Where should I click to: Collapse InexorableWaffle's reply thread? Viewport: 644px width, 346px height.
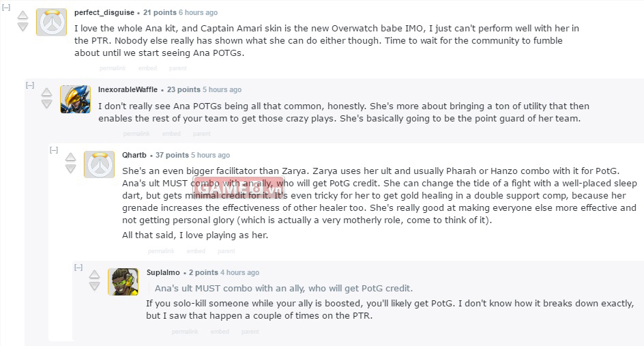pyautogui.click(x=30, y=85)
